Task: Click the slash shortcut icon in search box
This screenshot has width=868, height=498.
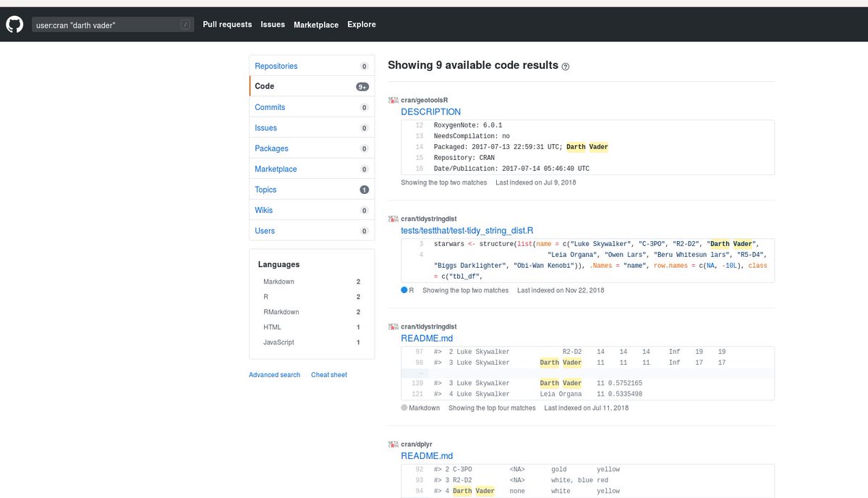Action: coord(186,25)
